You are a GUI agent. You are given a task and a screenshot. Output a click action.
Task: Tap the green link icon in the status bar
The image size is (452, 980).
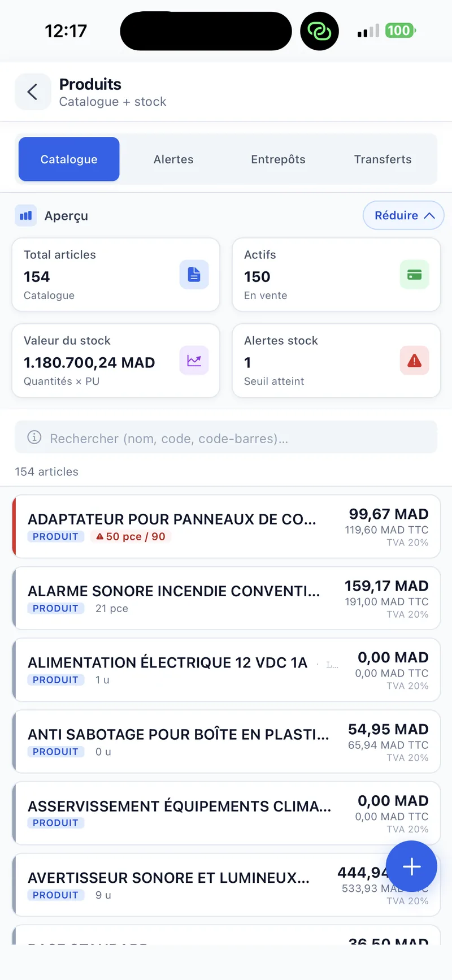320,31
